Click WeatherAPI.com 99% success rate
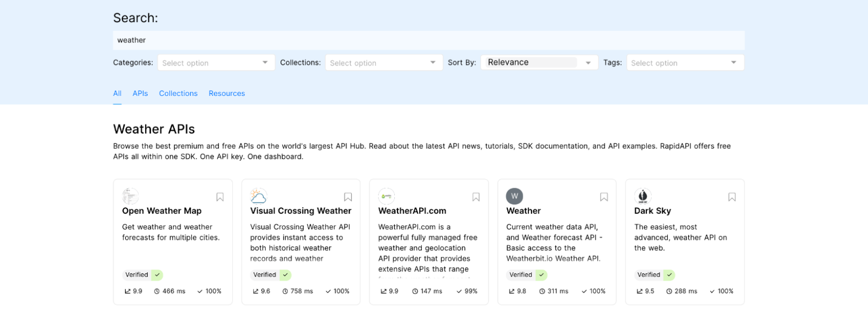Viewport: 868px width, 312px height. point(467,291)
